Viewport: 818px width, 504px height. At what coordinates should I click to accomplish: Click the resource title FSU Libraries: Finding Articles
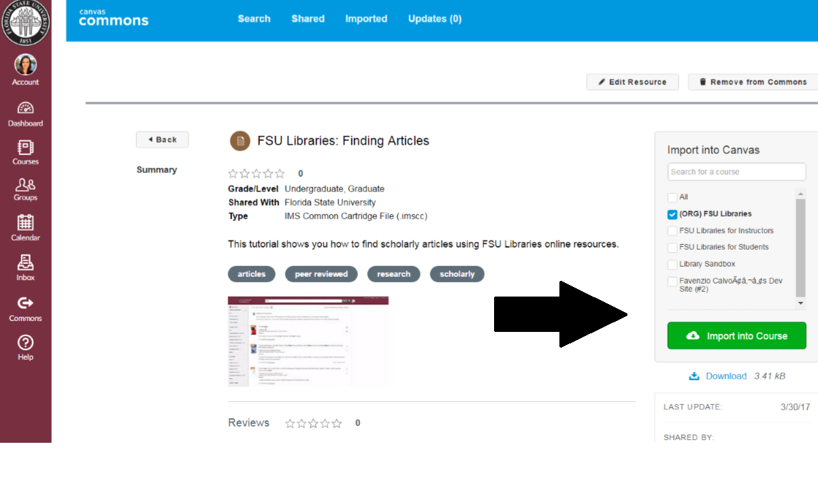pos(343,141)
